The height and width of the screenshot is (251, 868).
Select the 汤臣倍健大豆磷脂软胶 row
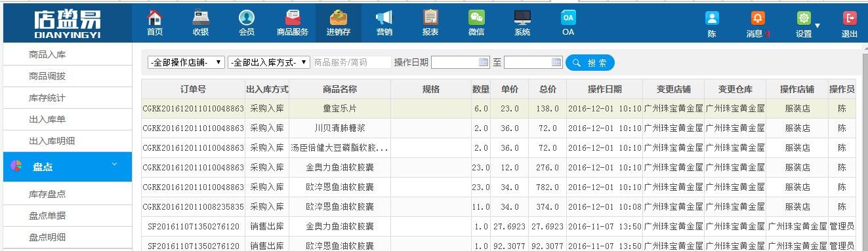coord(499,148)
